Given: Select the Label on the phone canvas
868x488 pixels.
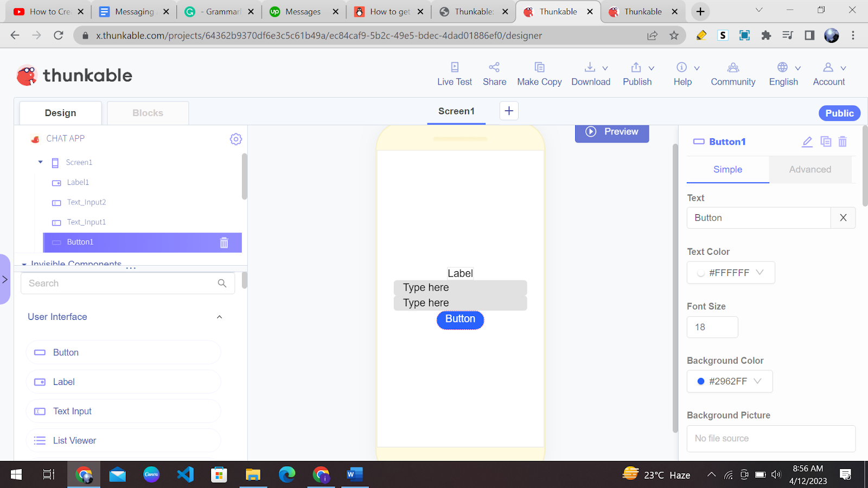Looking at the screenshot, I should (460, 273).
